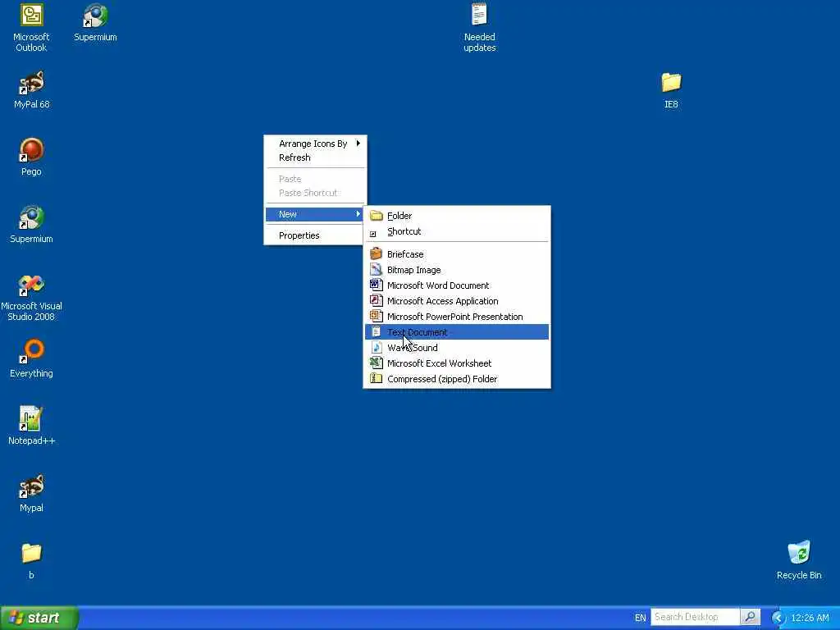840x630 pixels.
Task: Create a new Text Document
Action: pos(457,331)
